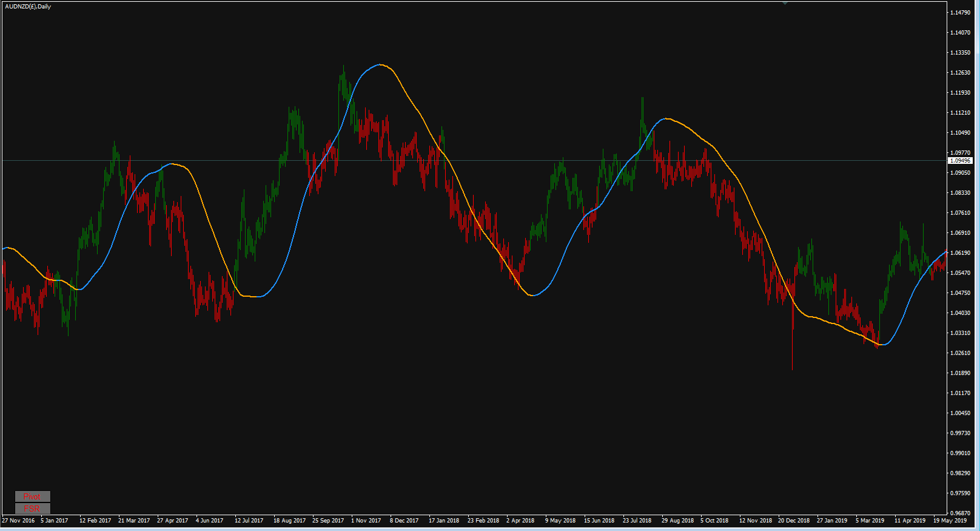Click the 29 Aug 2018 date label
The width and height of the screenshot is (980, 531).
pyautogui.click(x=678, y=521)
